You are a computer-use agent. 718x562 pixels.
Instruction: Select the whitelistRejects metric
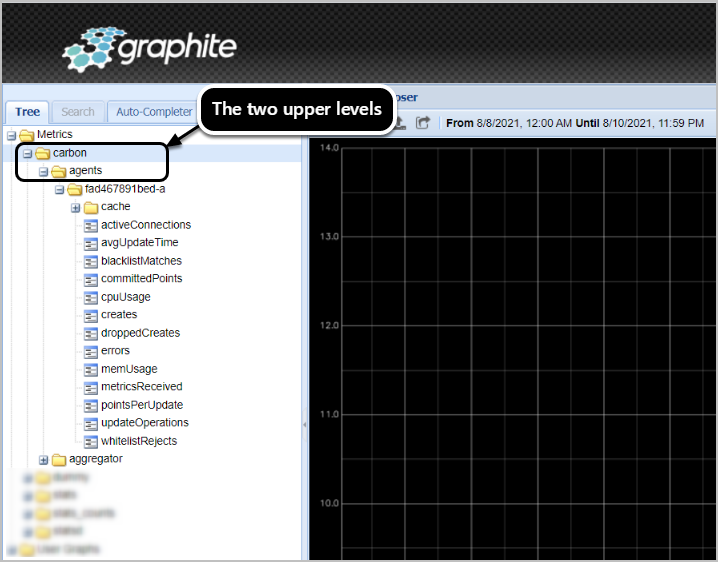pyautogui.click(x=138, y=441)
